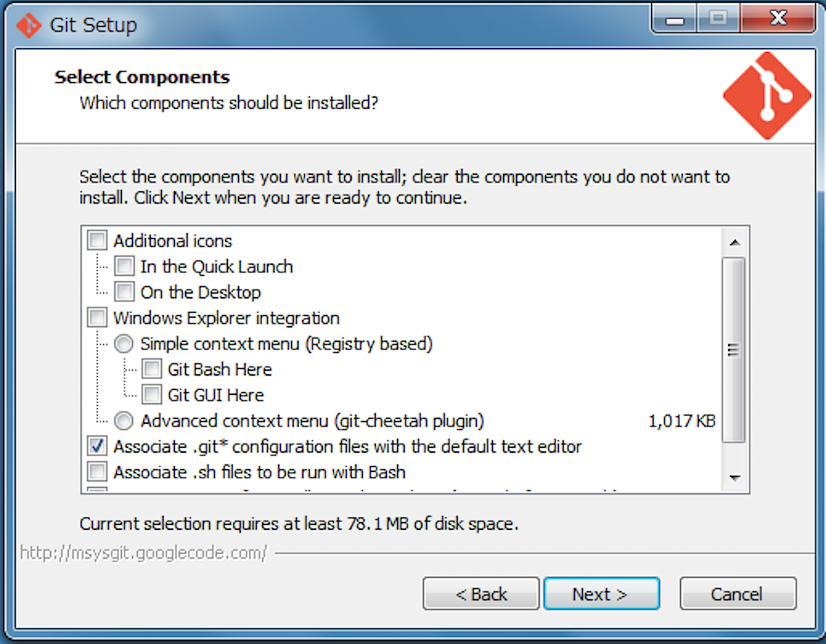
Task: Enable Associate .sh files with Bash
Action: [98, 472]
